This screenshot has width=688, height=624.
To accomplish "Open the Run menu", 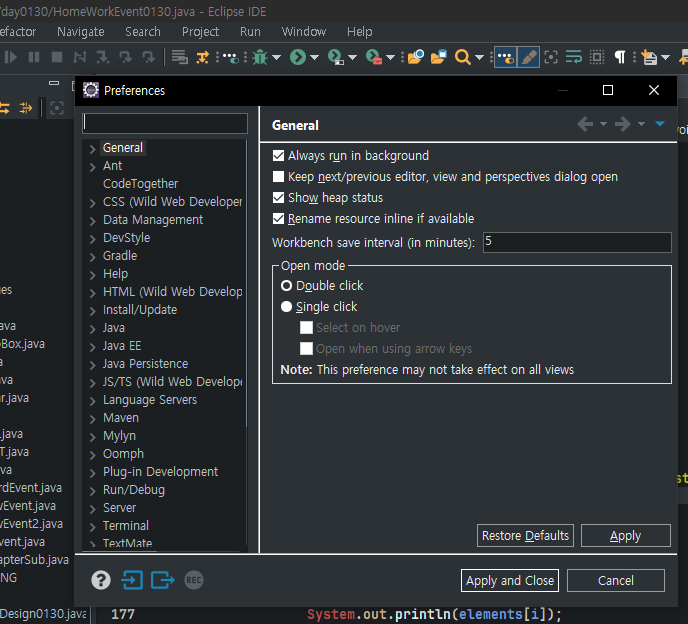I will pyautogui.click(x=250, y=32).
